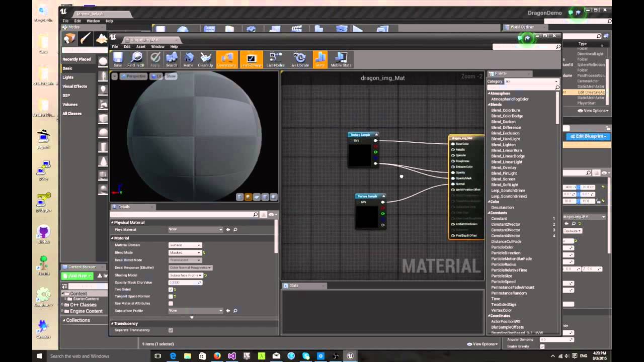This screenshot has width=644, height=362.
Task: Open viewport options dropdown arrow
Action: (x=115, y=76)
